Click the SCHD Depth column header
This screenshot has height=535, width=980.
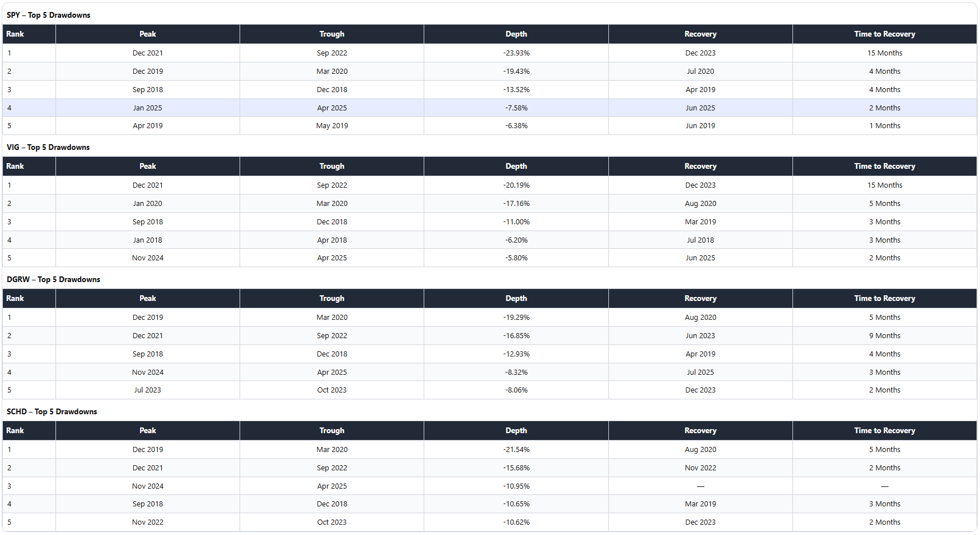516,431
